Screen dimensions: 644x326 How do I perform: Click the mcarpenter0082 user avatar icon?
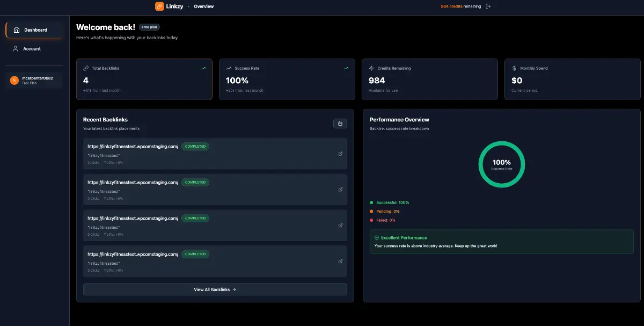(14, 81)
